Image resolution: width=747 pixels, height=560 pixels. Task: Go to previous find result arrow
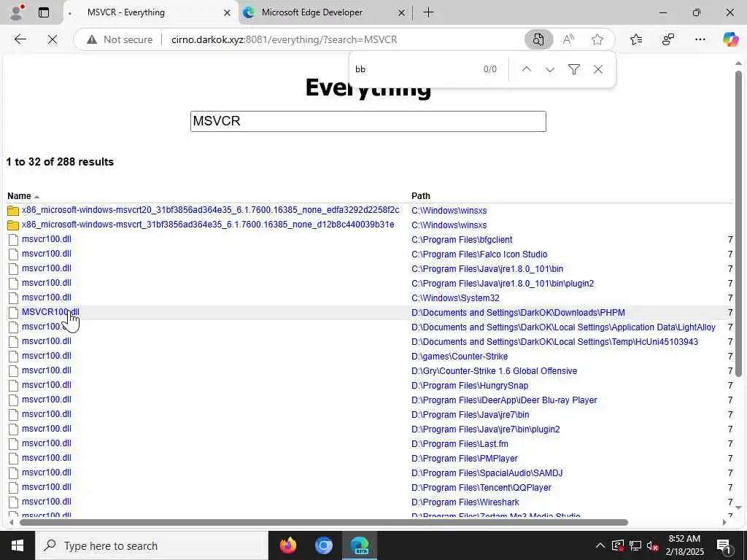(527, 69)
